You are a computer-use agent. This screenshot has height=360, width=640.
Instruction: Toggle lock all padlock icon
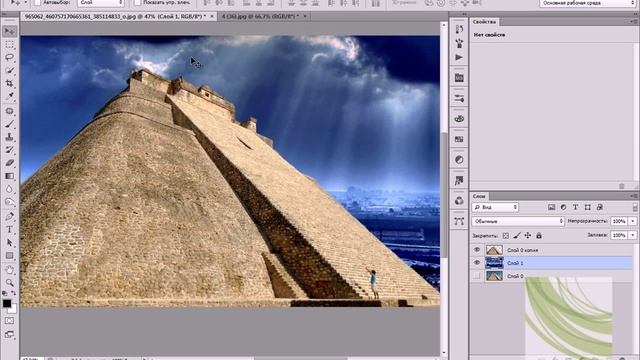pyautogui.click(x=539, y=236)
